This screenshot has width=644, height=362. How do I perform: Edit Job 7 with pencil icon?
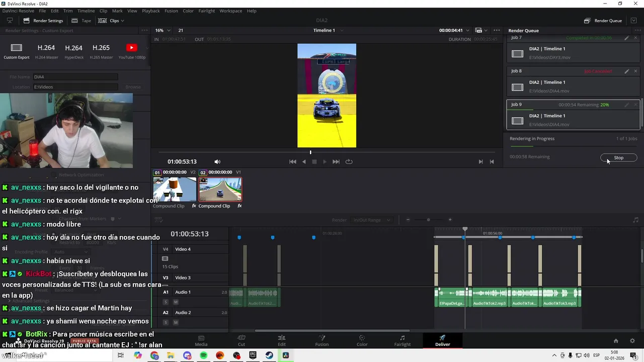(626, 38)
